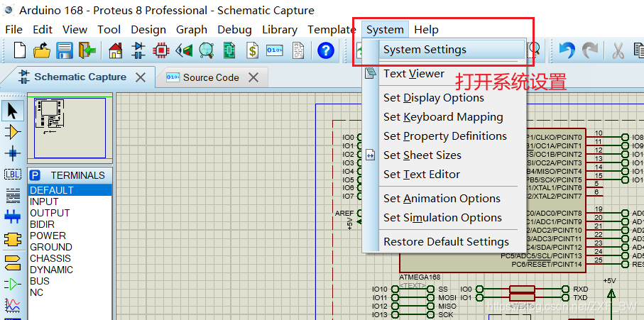Open the Help menu
Image resolution: width=644 pixels, height=320 pixels.
tap(426, 30)
